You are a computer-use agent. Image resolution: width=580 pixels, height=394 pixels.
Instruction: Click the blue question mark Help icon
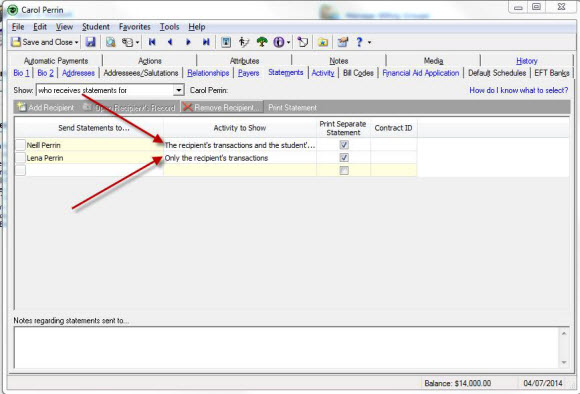click(359, 42)
